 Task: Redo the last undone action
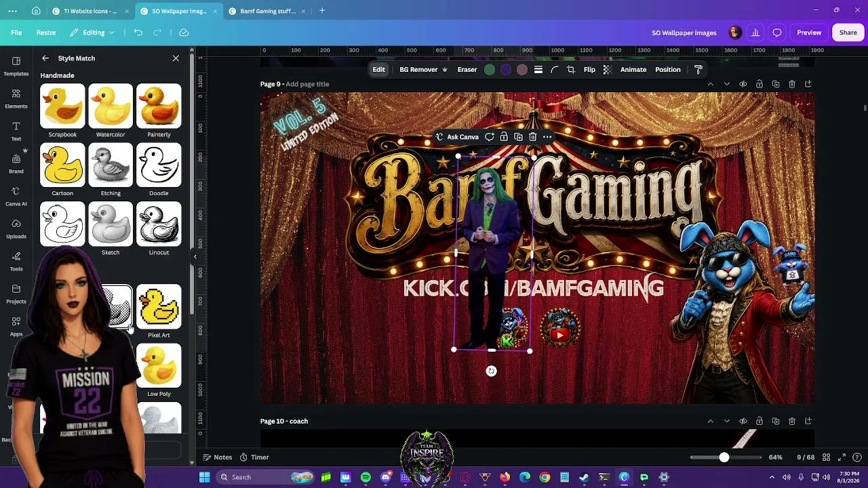157,33
